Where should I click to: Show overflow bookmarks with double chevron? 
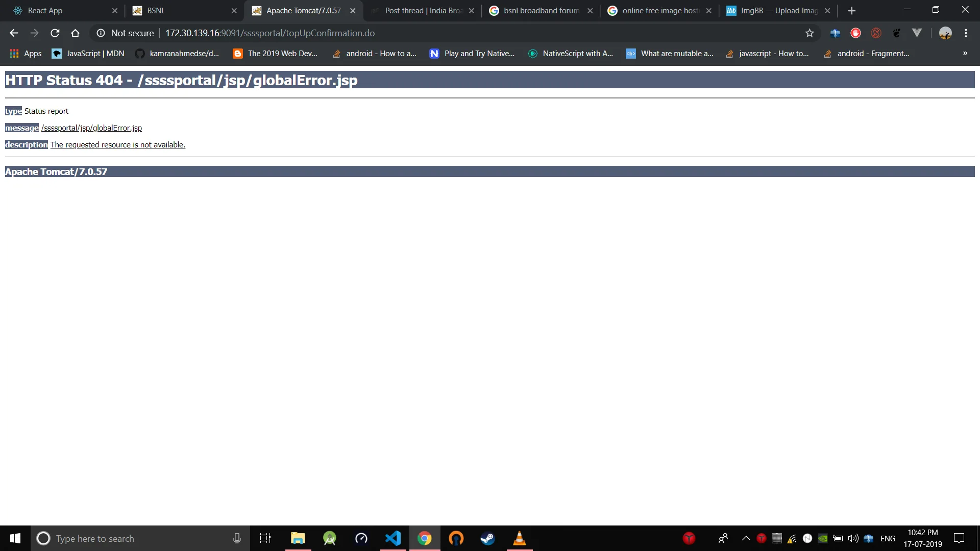click(965, 53)
